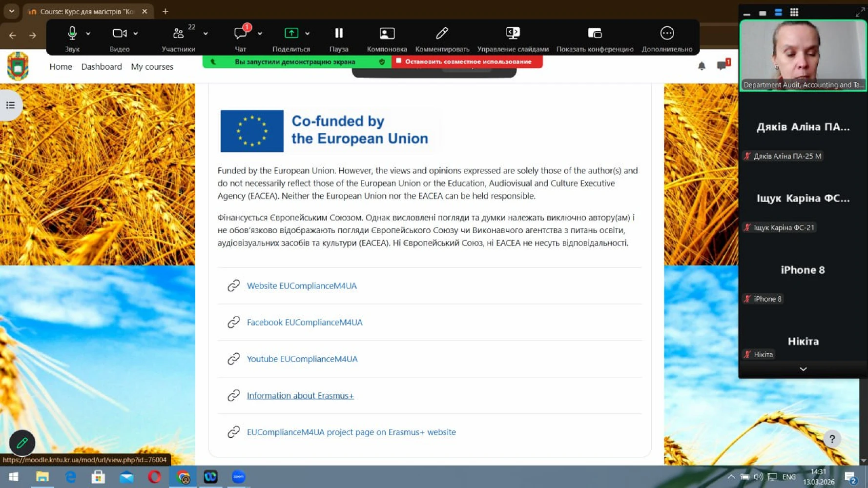Screen dimensions: 868x488
Task: Expand video options arrow next to camera
Action: 136,34
